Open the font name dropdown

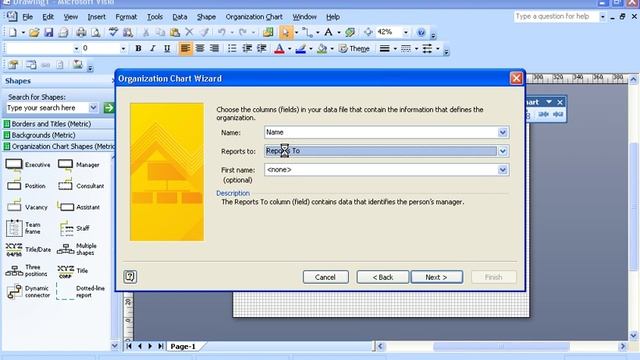coord(76,49)
